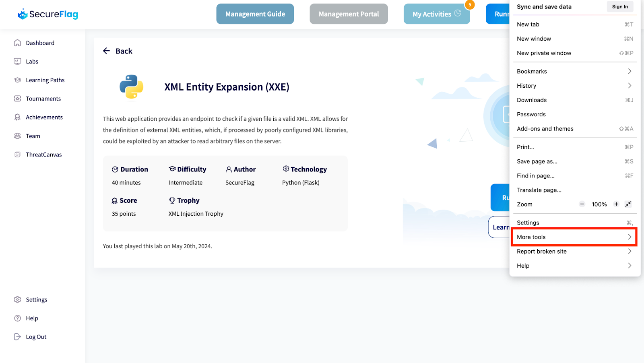This screenshot has width=644, height=363.
Task: Click the Back arrow icon
Action: point(106,51)
